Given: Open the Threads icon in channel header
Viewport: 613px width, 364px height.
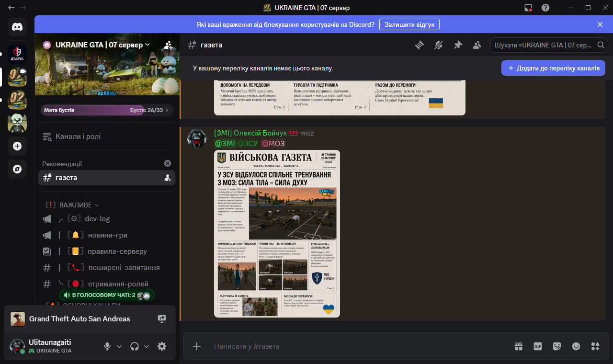Looking at the screenshot, I should (x=420, y=45).
